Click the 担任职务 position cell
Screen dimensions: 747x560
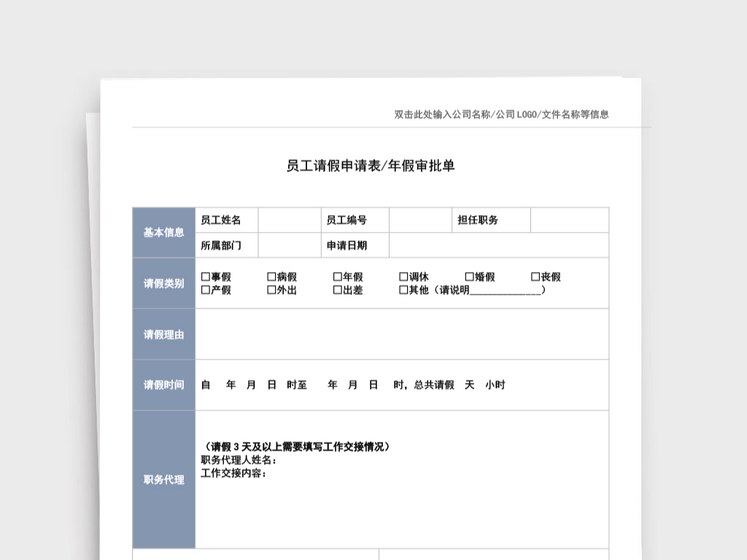[x=569, y=219]
